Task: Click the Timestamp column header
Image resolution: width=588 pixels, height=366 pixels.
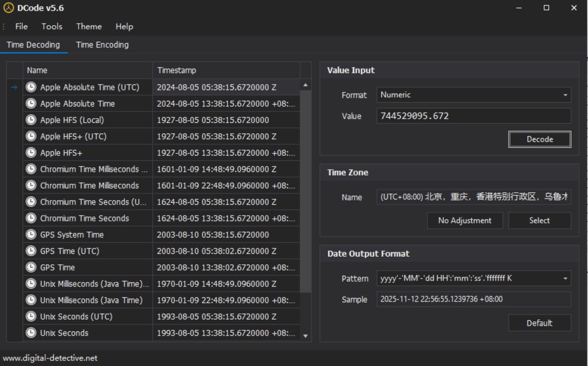Action: point(226,70)
